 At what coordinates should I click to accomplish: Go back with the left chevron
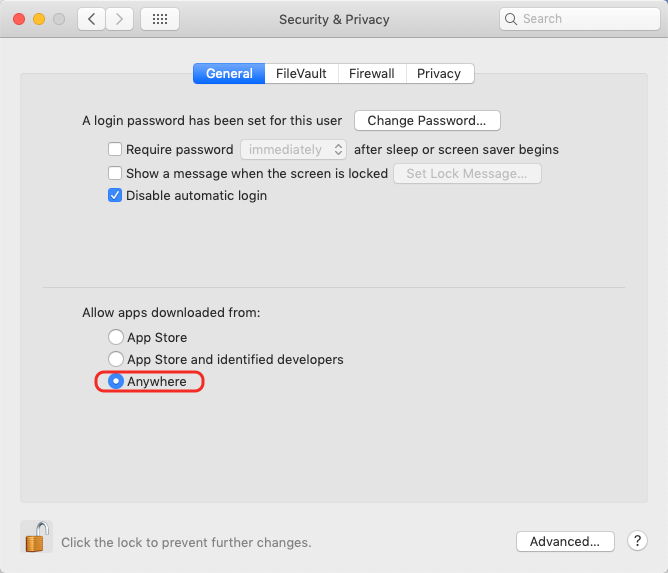click(x=92, y=19)
